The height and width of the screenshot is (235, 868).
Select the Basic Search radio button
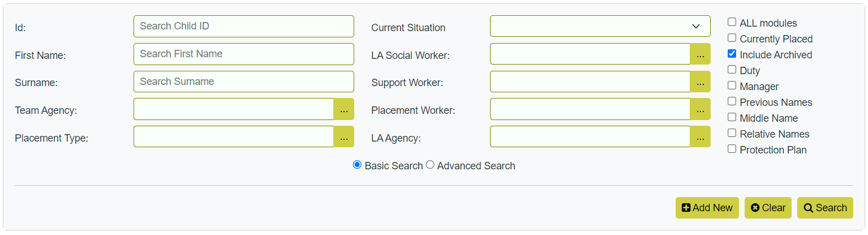tap(357, 165)
